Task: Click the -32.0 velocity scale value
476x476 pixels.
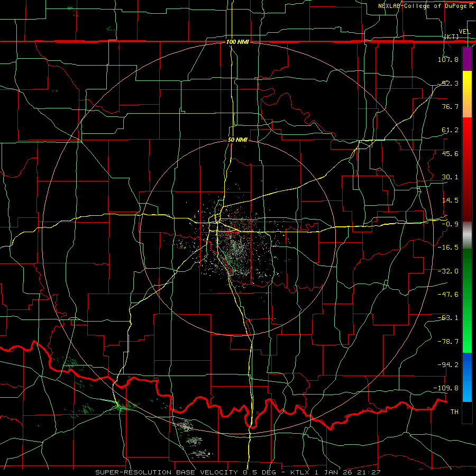Action: (448, 271)
